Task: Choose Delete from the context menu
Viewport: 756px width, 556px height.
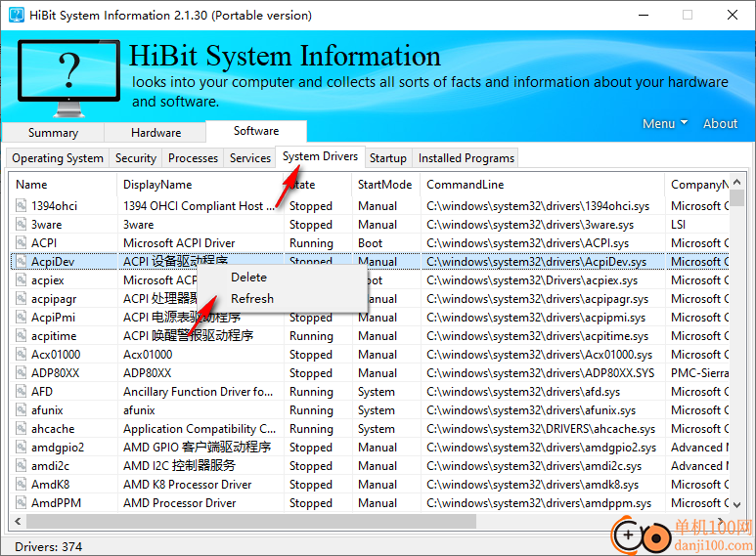Action: point(248,278)
